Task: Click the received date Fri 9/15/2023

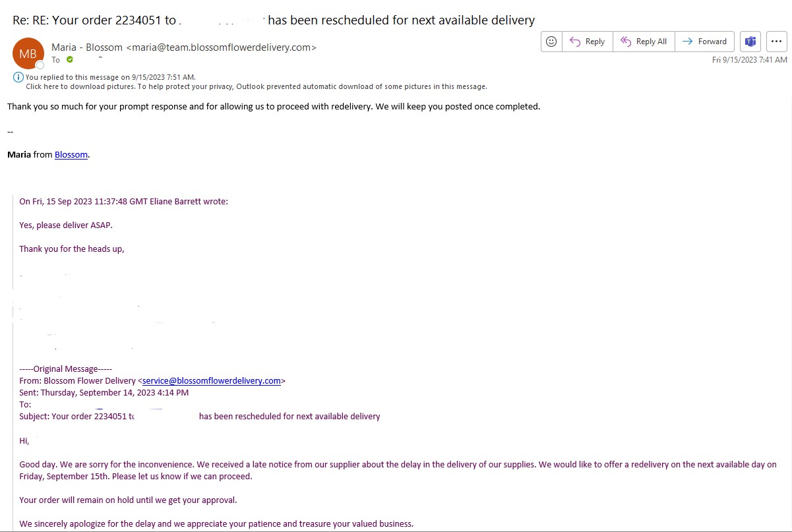Action: pos(749,60)
